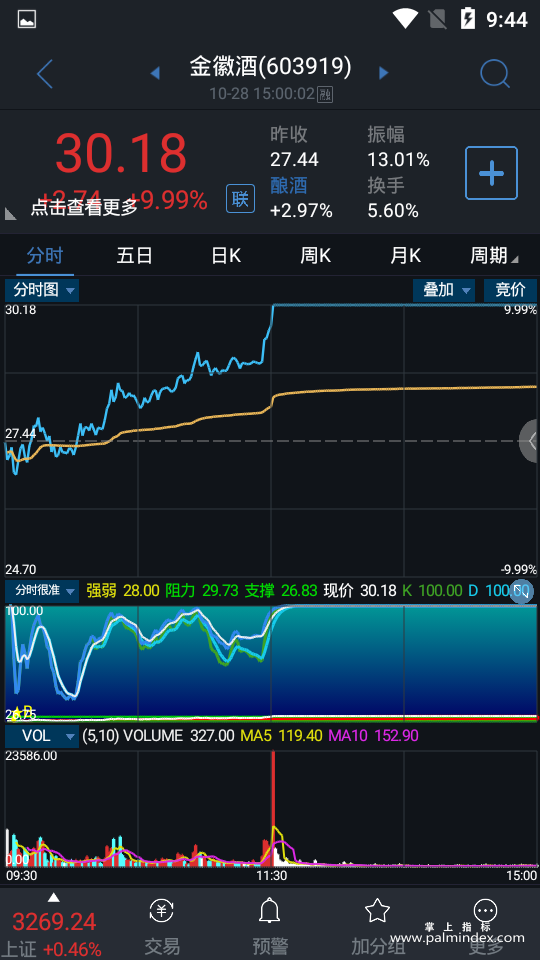Open the 周期 period dropdown
Image resolution: width=540 pixels, height=960 pixels.
point(493,255)
